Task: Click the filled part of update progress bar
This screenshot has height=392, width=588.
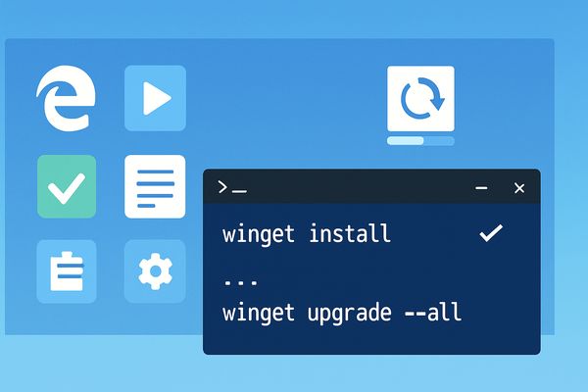Action: tap(406, 141)
